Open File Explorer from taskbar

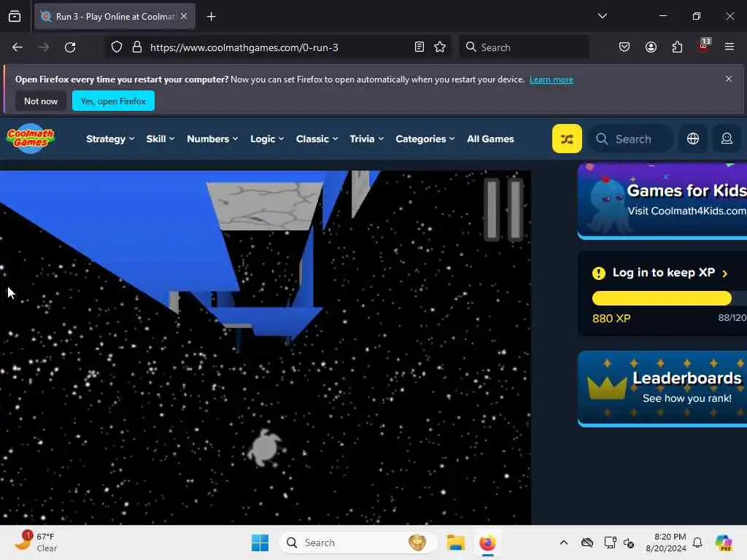point(455,542)
